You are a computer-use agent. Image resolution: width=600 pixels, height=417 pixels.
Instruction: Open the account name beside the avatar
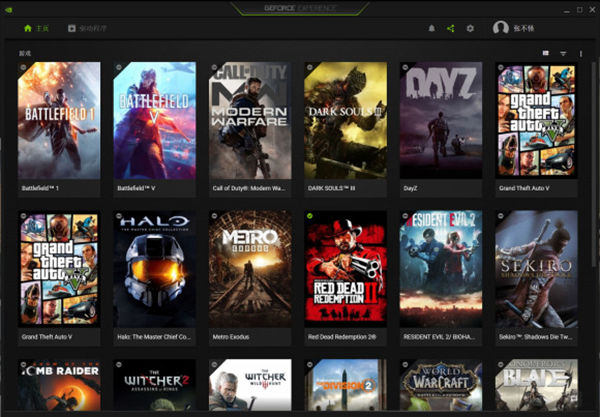click(524, 28)
